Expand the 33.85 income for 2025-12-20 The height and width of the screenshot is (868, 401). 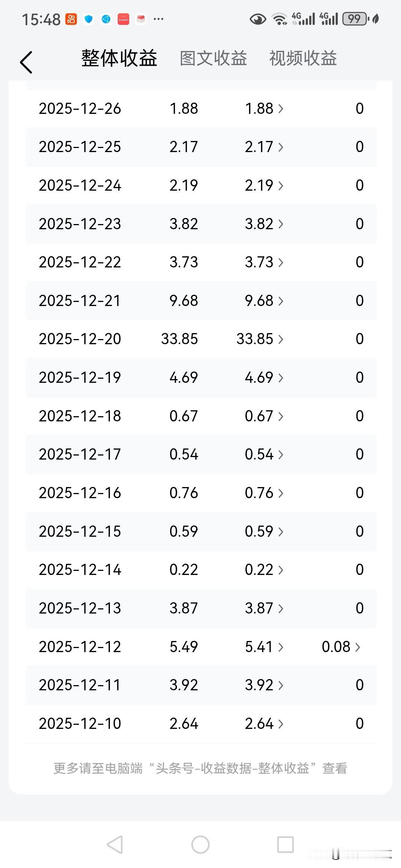click(260, 339)
